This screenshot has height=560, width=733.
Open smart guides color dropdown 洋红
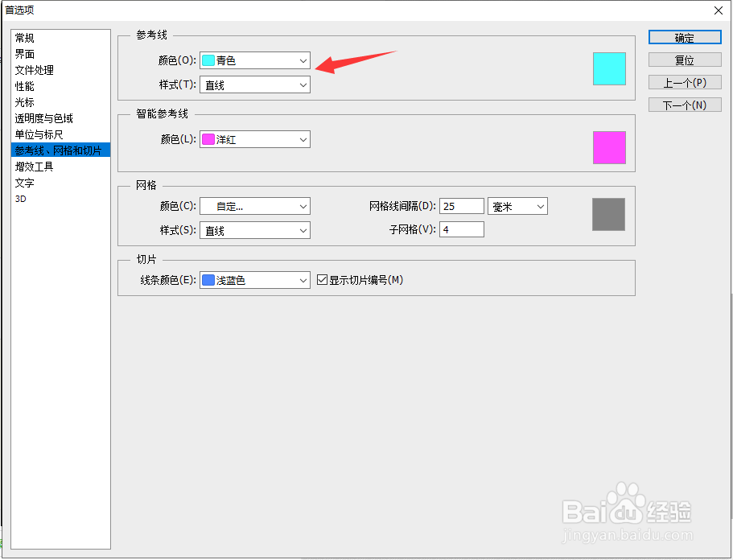tap(255, 139)
